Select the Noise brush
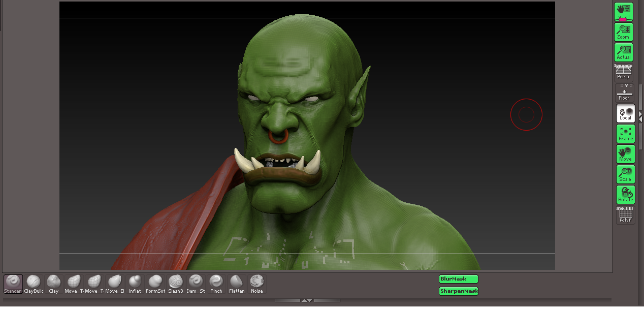 pyautogui.click(x=257, y=284)
